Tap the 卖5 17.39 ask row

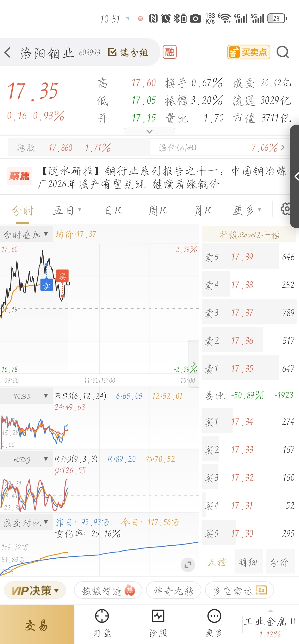pyautogui.click(x=249, y=256)
